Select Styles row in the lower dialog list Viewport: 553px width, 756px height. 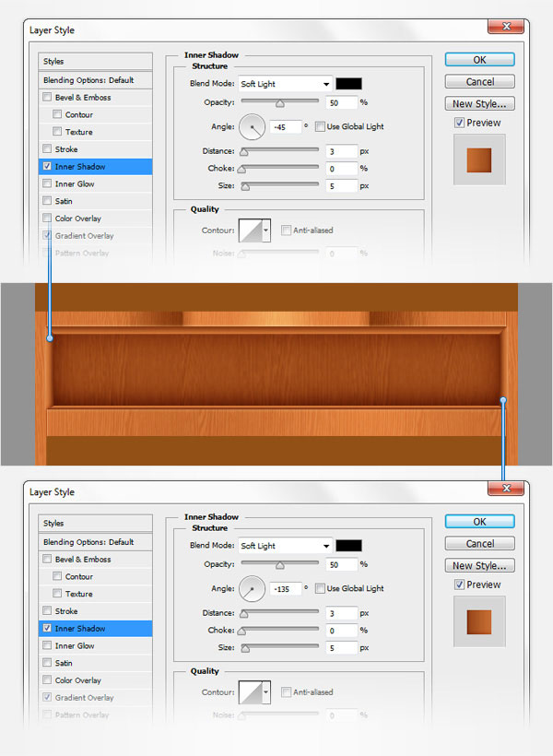tap(96, 523)
